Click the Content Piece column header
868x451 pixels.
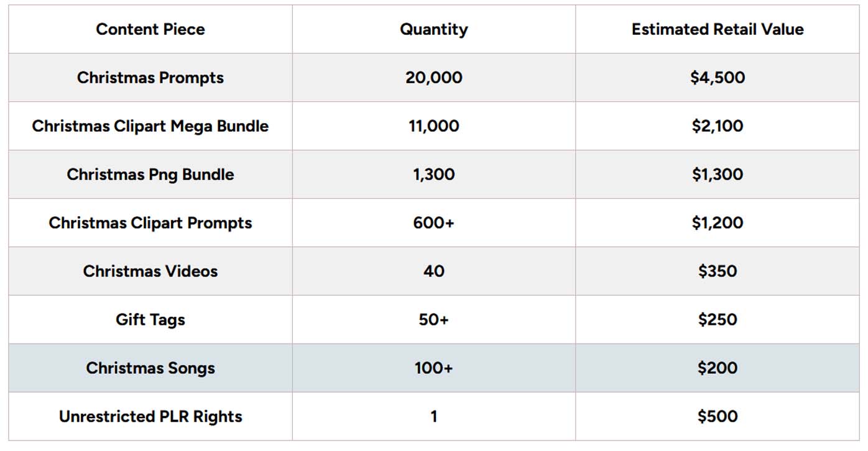(x=150, y=29)
